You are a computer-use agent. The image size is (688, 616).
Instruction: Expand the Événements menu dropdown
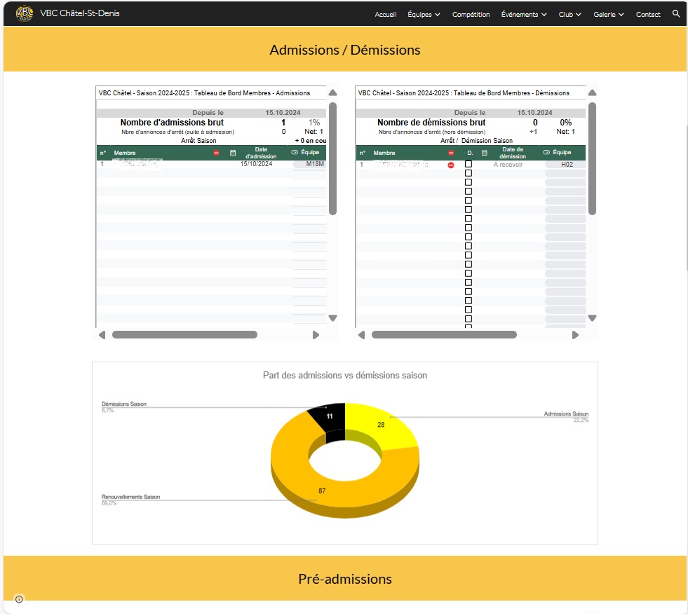[524, 15]
